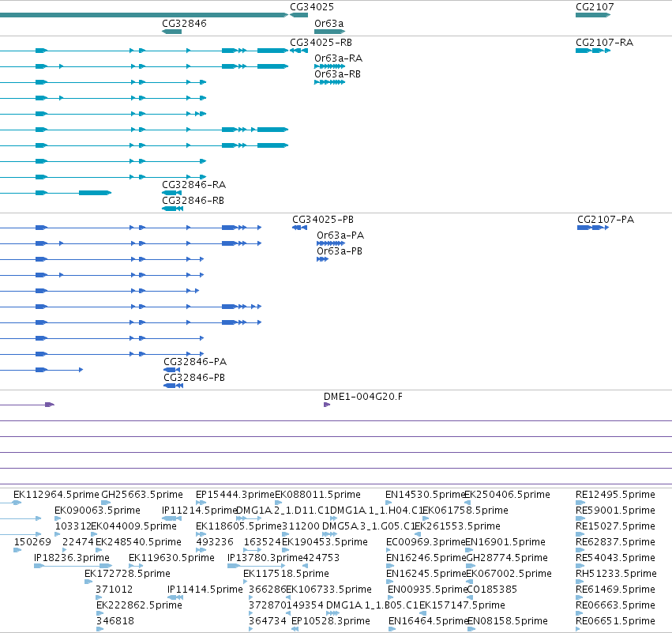Click the EP10528.3prime EST
672x633 pixels.
295,630
